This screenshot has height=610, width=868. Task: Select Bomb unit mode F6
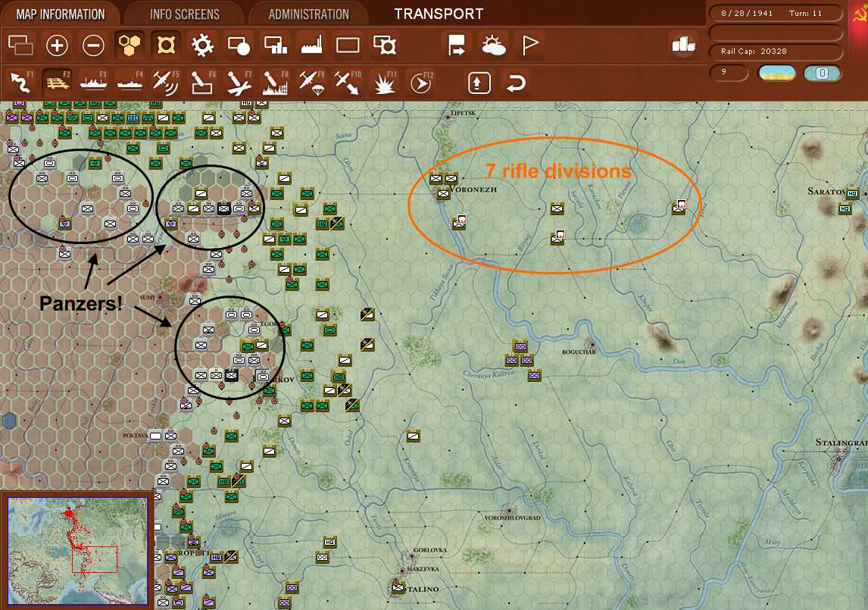pos(202,83)
